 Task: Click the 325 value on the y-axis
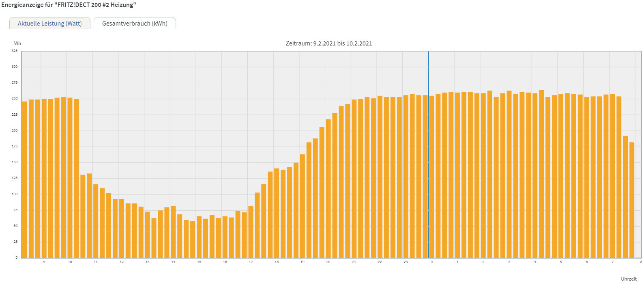click(x=15, y=51)
